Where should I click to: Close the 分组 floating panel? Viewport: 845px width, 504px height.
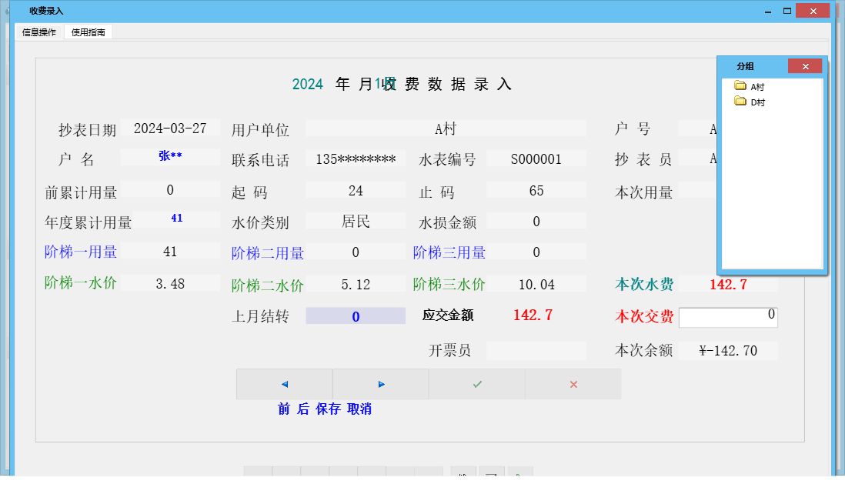[x=805, y=66]
